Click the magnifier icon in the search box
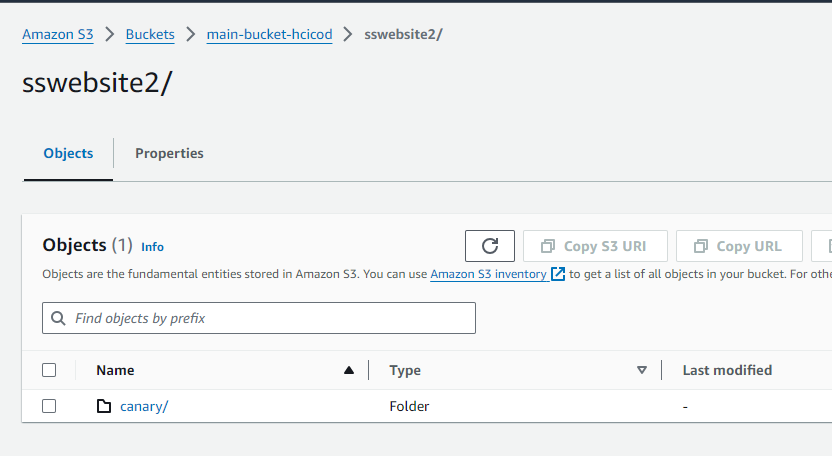 pos(59,318)
